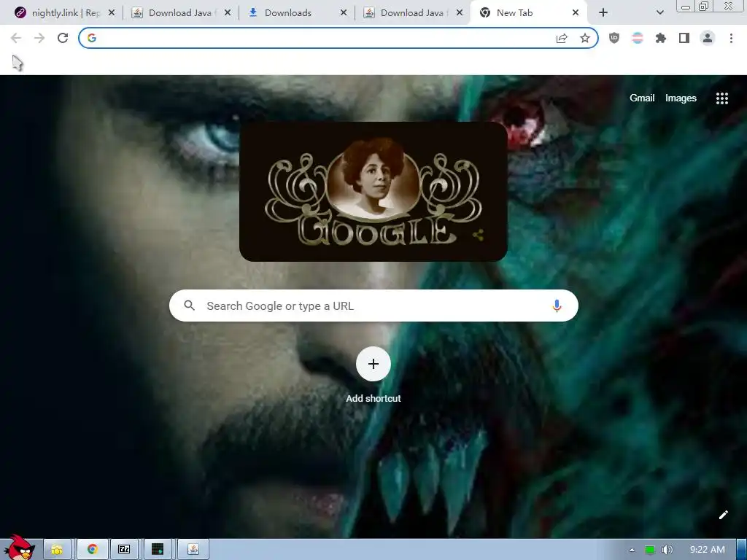Open the green network tray icon

point(650,550)
